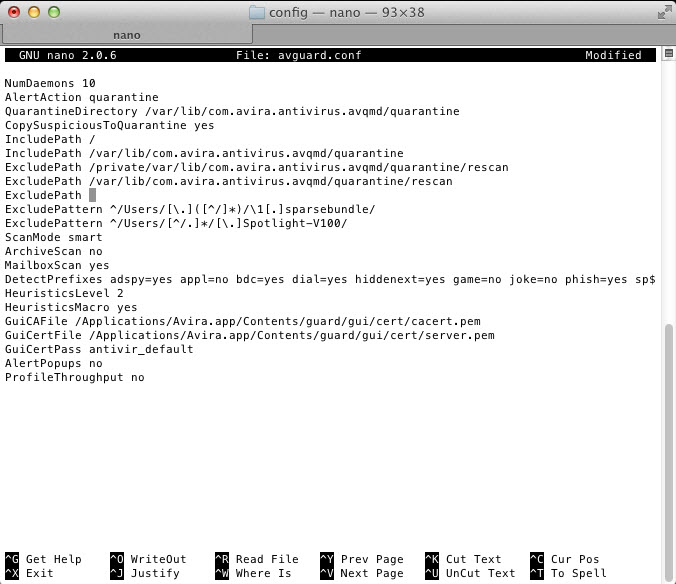Click the QuarantineDirectory line

[232, 111]
